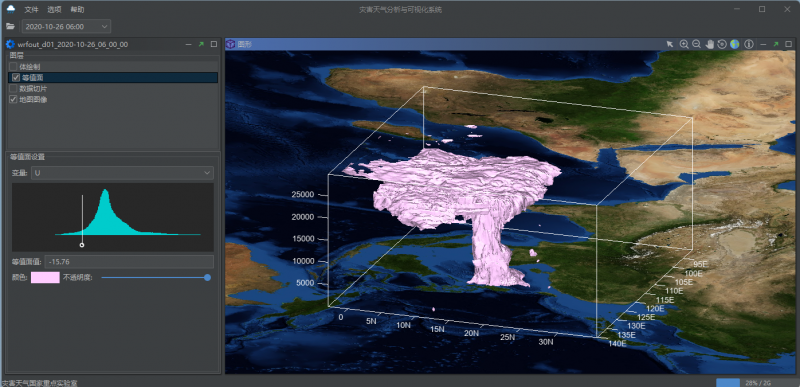The height and width of the screenshot is (387, 800).
Task: Select the arrow pointer tool
Action: [669, 44]
